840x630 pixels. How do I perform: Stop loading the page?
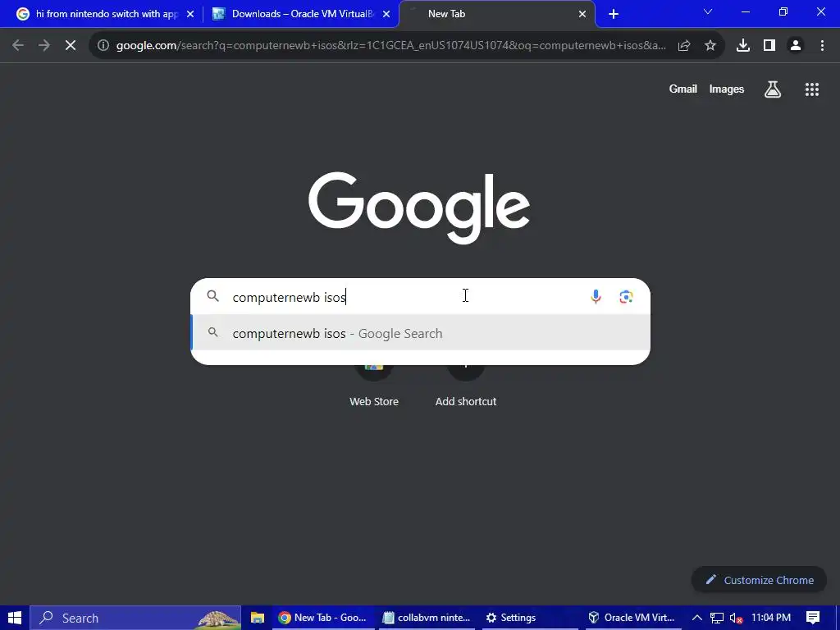tap(71, 46)
